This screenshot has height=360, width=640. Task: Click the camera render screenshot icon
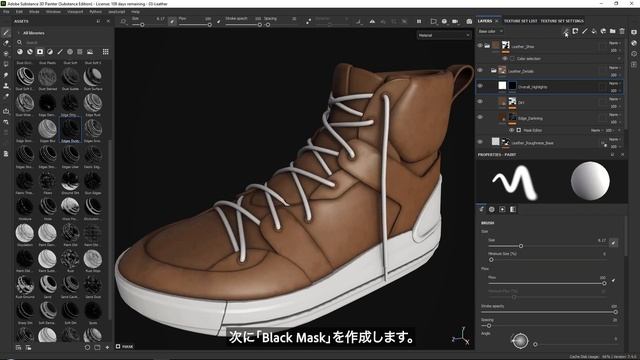[x=469, y=21]
